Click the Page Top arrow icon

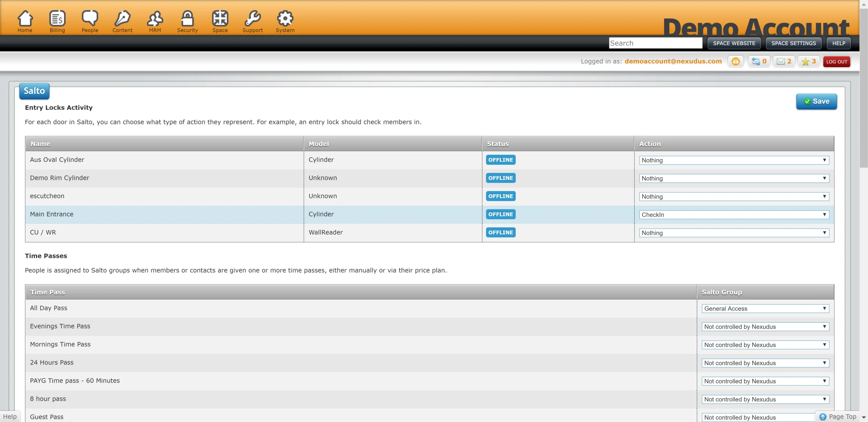[823, 417]
